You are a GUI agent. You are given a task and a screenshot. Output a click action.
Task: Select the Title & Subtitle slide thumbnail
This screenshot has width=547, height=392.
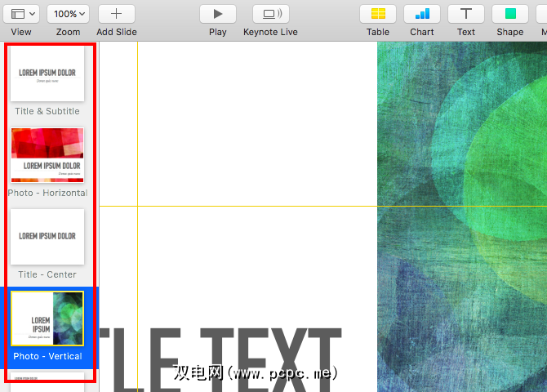click(x=47, y=74)
